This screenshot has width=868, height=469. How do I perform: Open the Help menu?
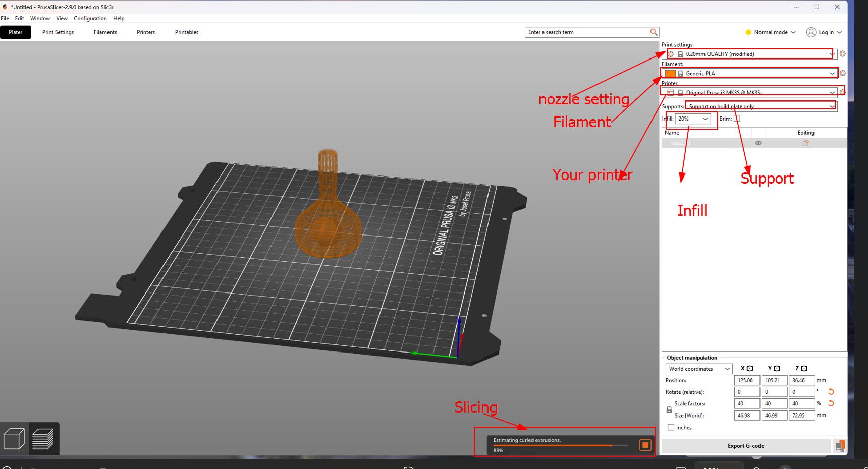tap(119, 18)
